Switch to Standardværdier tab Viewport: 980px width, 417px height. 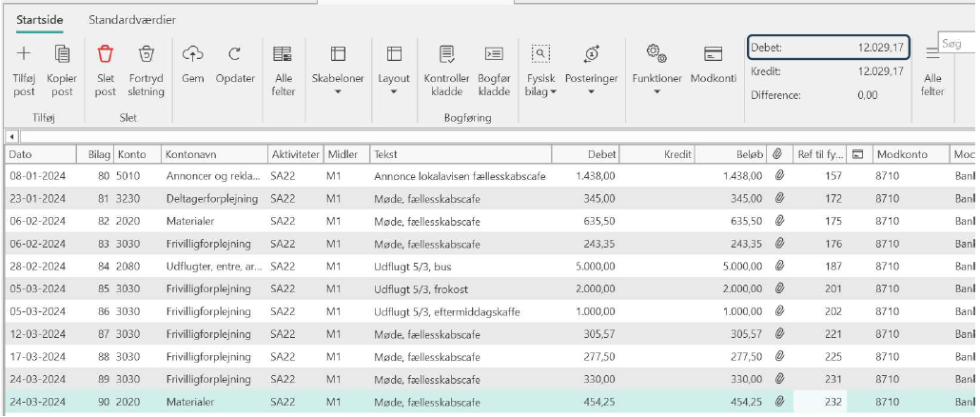132,20
